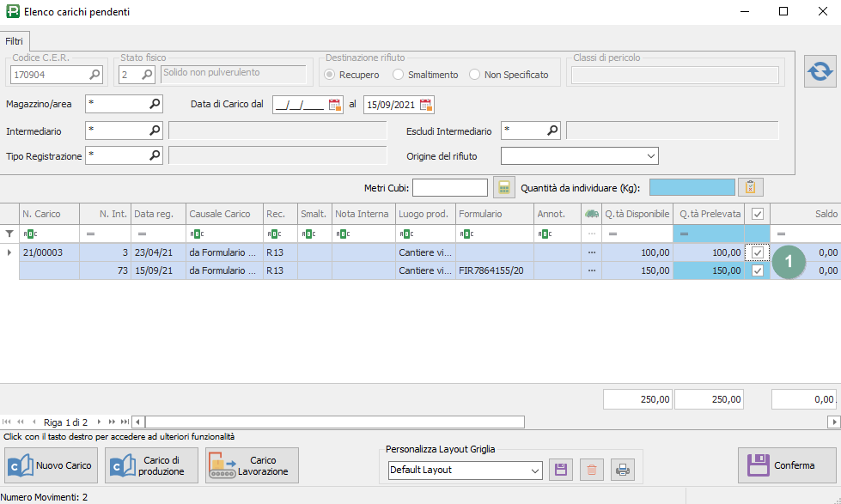Viewport: 841px width, 504px height.
Task: Open calendar picker for Data di Carico dal
Action: [335, 105]
